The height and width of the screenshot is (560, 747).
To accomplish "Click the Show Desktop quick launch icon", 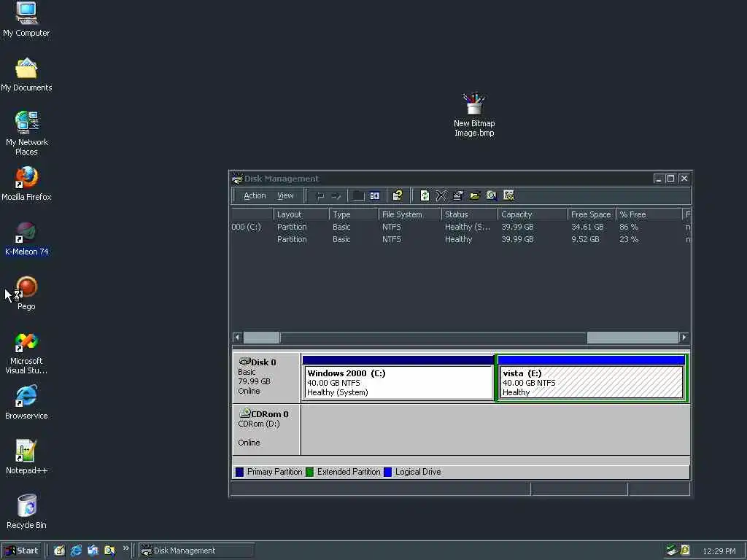I will (59, 551).
